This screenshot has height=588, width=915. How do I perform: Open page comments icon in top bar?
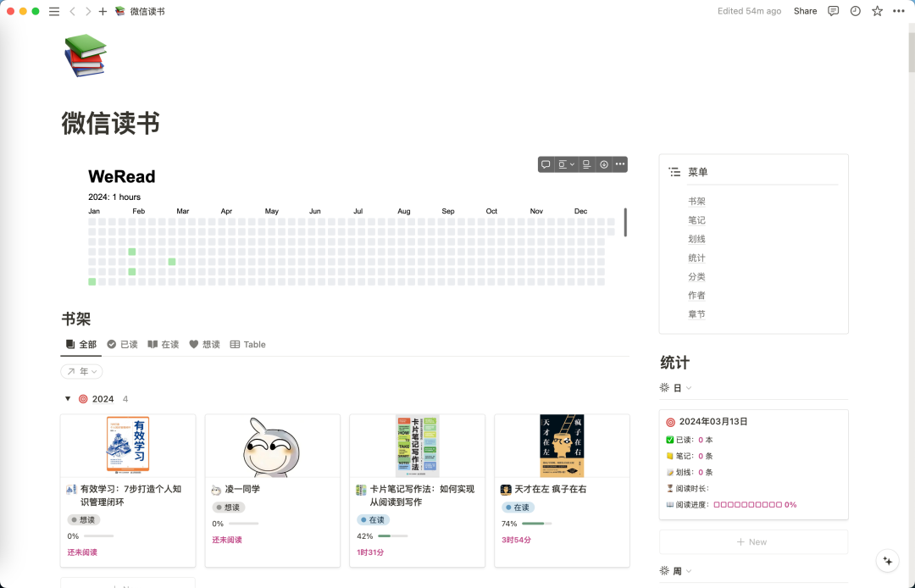pos(834,11)
